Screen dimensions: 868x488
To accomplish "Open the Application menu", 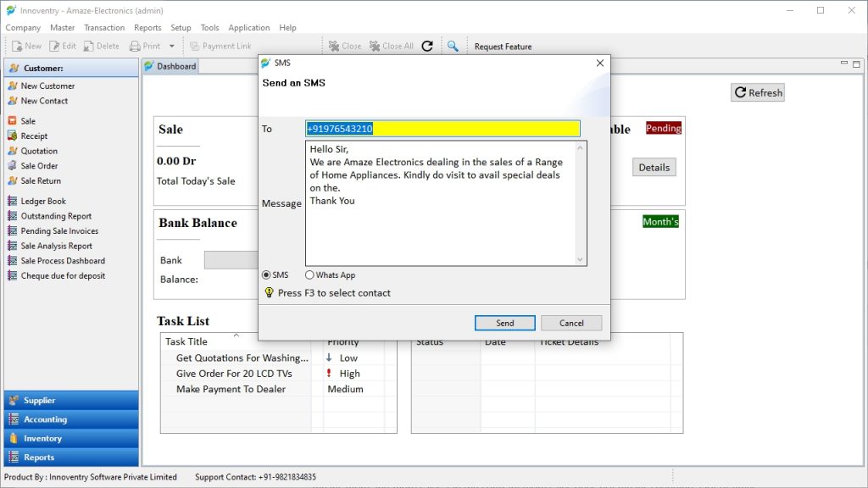I will click(248, 28).
